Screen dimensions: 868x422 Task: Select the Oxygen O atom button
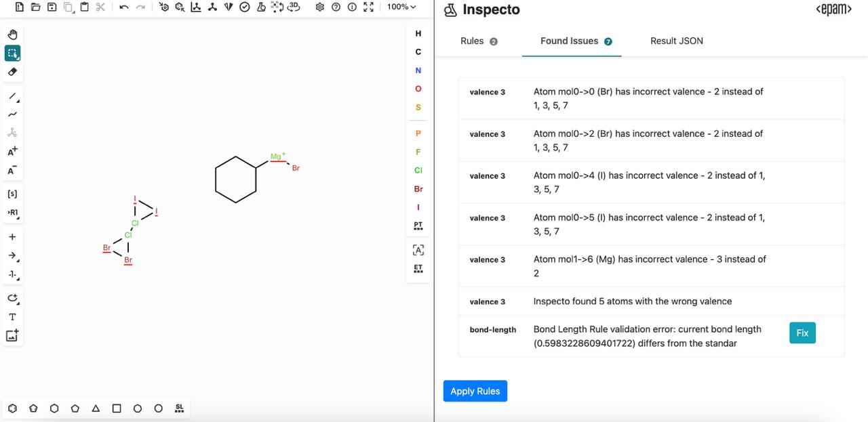point(418,89)
